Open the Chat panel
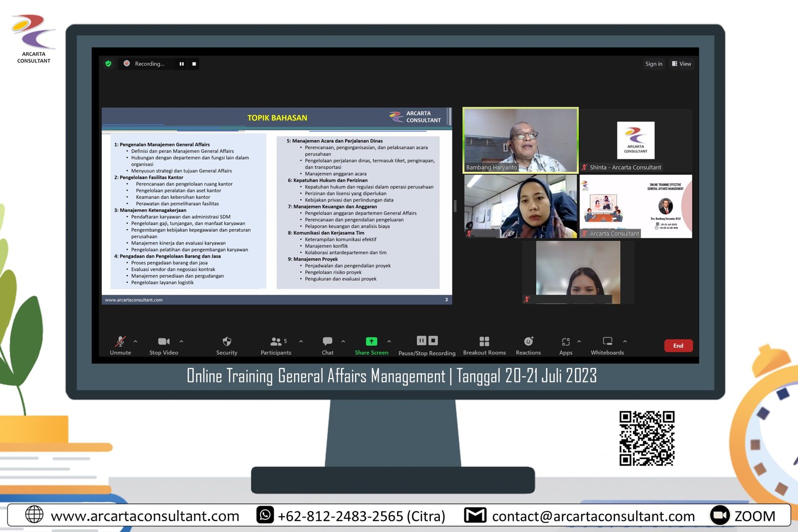798x532 pixels. tap(327, 342)
